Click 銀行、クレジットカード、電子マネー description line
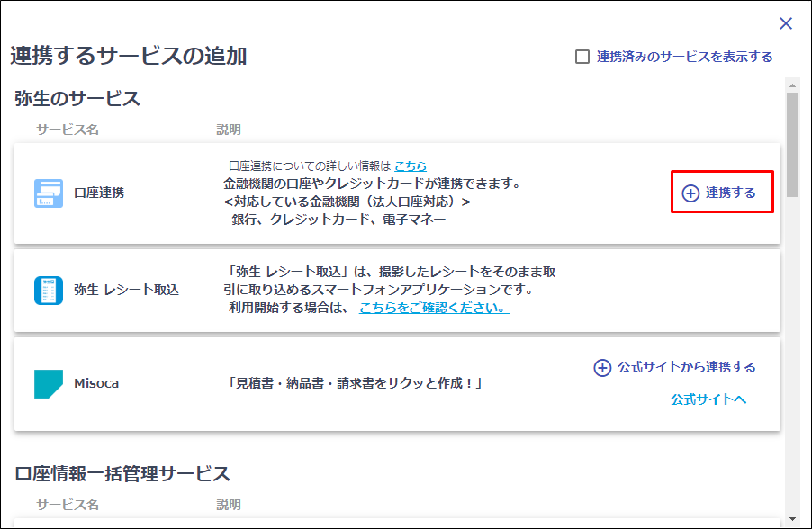812x529 pixels. [338, 220]
